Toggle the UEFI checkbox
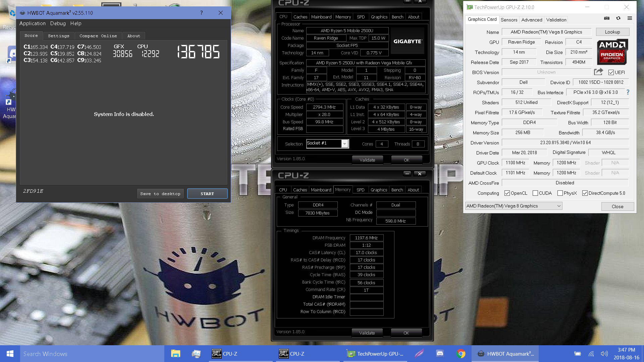Image resolution: width=644 pixels, height=362 pixels. (611, 72)
